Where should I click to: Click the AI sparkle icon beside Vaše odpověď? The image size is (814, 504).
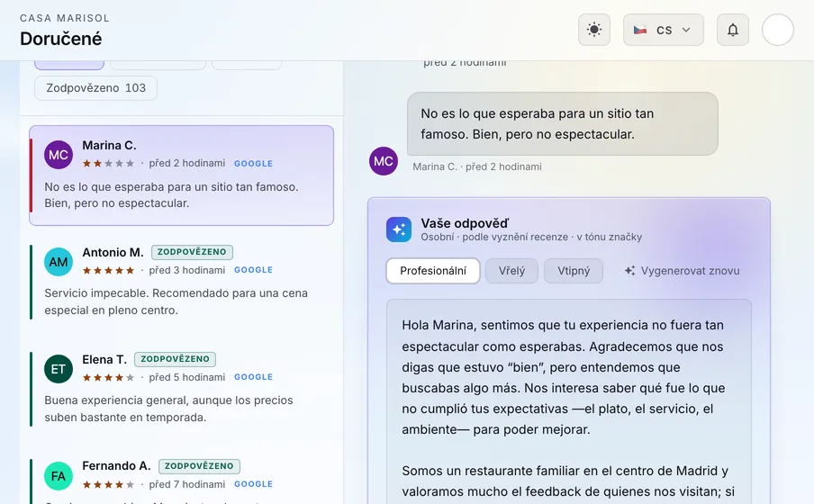399,229
